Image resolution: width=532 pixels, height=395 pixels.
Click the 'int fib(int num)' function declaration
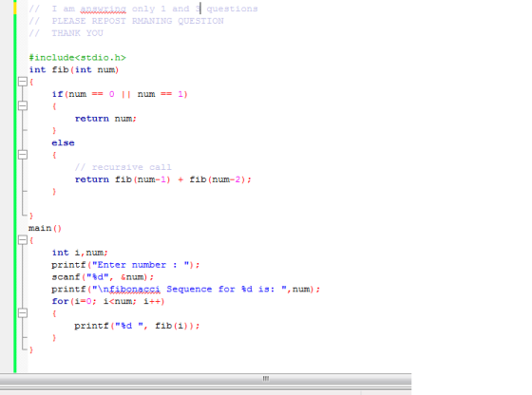(74, 70)
